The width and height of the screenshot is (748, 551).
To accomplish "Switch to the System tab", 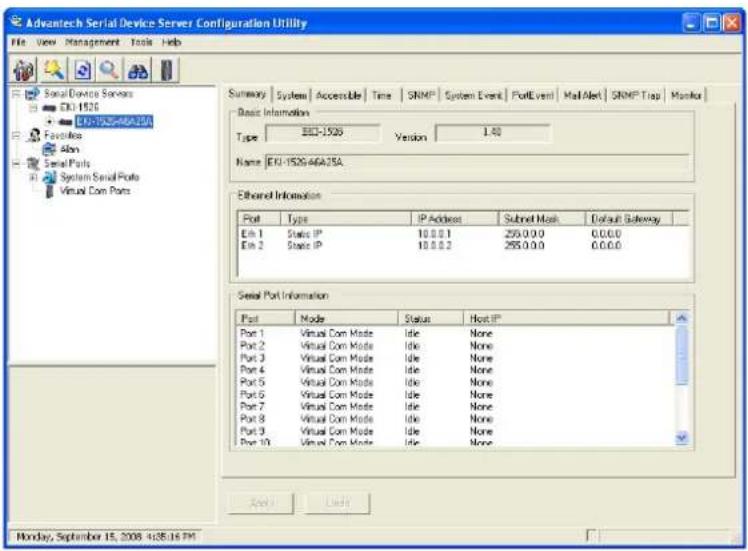I will (x=291, y=95).
